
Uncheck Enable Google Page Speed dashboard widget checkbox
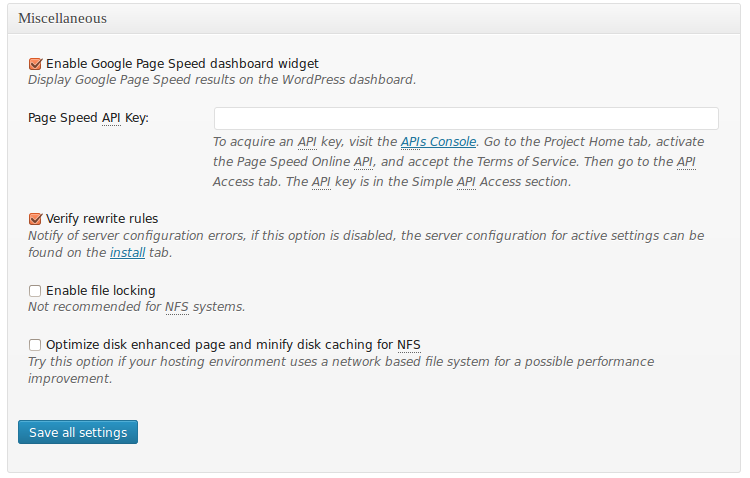click(x=35, y=63)
